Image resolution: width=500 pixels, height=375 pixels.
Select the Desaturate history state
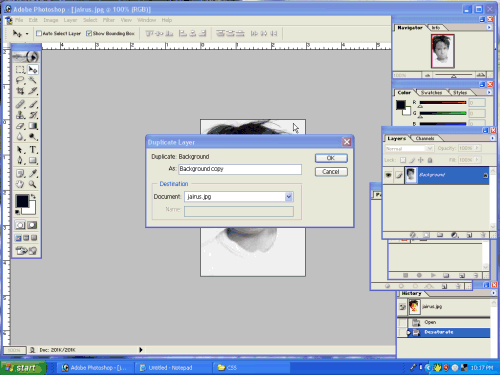(449, 332)
